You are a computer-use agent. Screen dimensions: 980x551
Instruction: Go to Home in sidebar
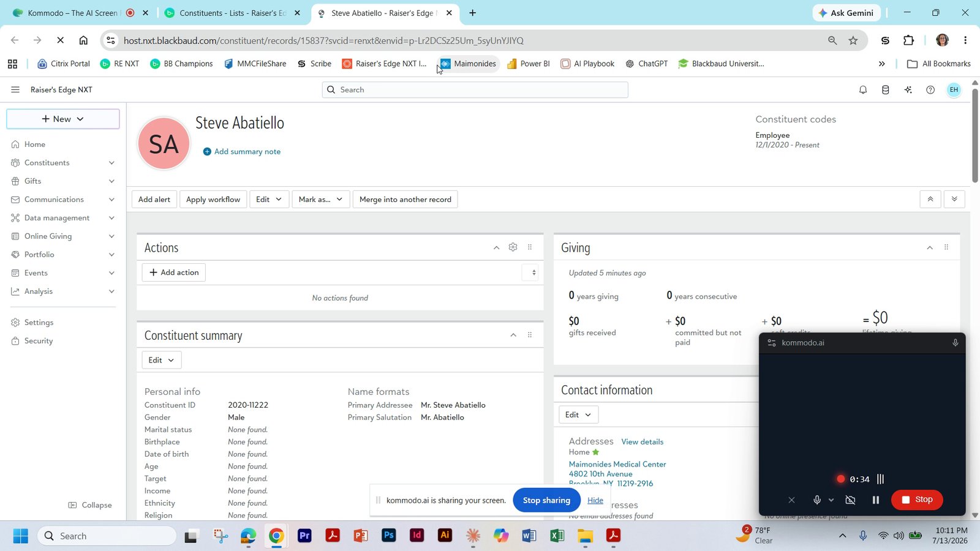coord(35,144)
